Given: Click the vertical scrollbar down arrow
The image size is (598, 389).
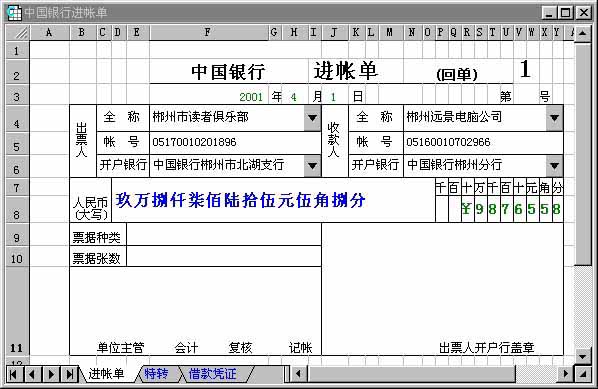Looking at the screenshot, I should [582, 357].
